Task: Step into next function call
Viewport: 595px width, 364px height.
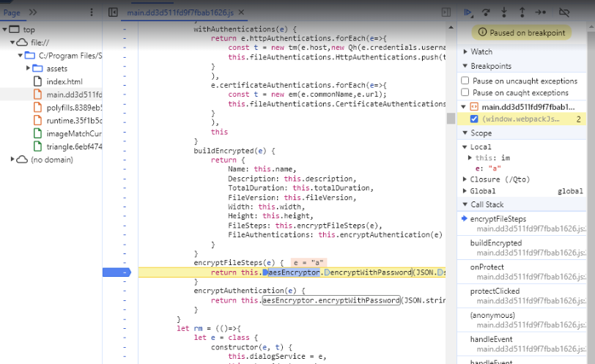Action: coord(504,12)
